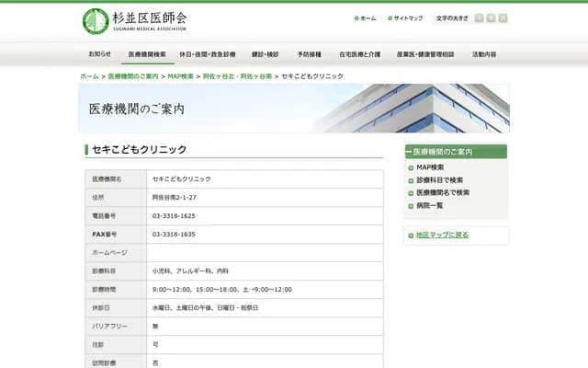Click the clinic name cell セキこどもクリニック
Screen dimensions: 588x368
[182, 179]
